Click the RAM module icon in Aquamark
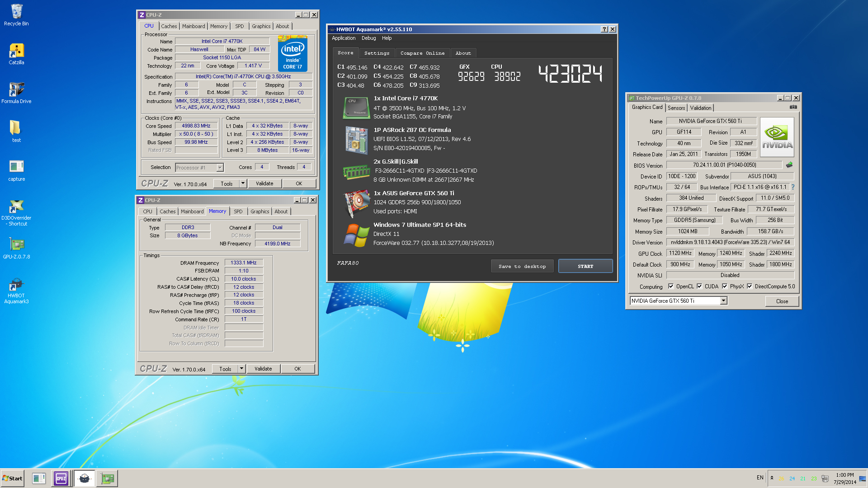This screenshot has height=488, width=868. point(357,172)
